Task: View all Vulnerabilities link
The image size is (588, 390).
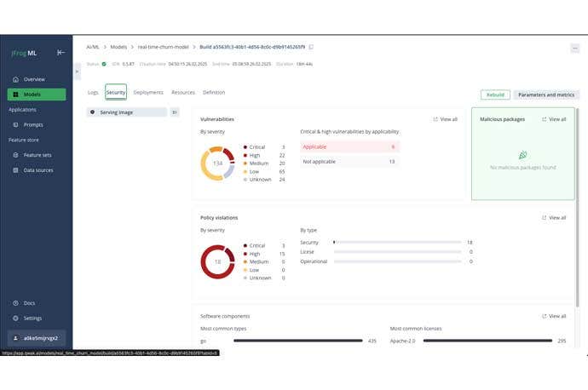Action: click(x=446, y=119)
